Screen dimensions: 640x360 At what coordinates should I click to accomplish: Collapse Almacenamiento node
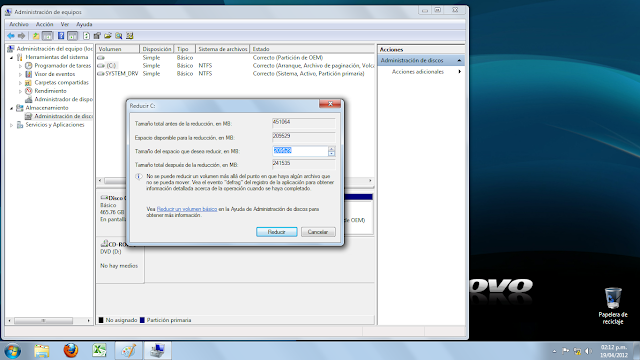coord(11,108)
